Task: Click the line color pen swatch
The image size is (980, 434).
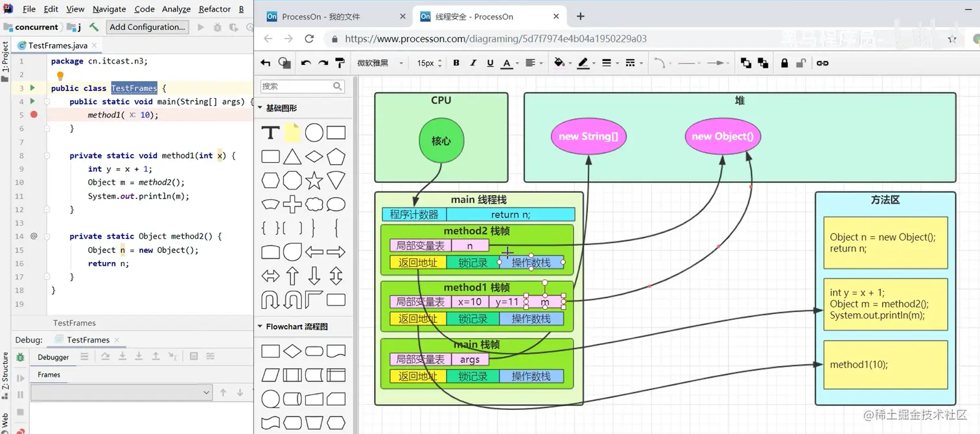Action: [583, 63]
